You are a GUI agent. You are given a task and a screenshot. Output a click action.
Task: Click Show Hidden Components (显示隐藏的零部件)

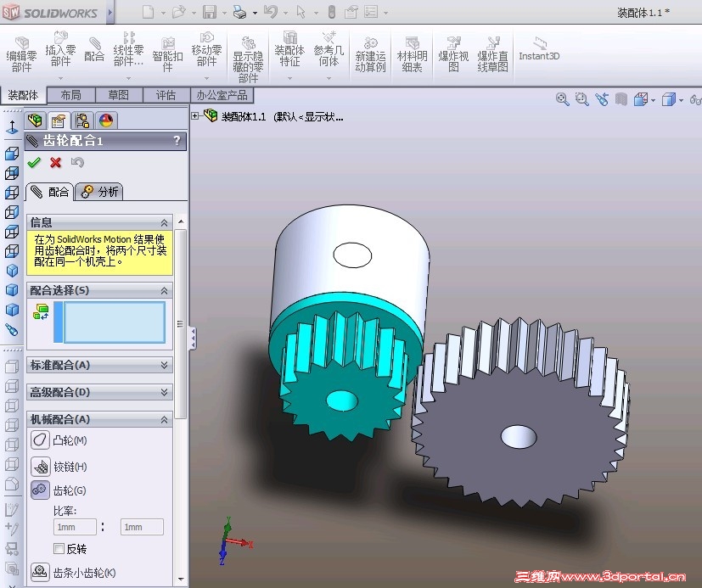(248, 59)
